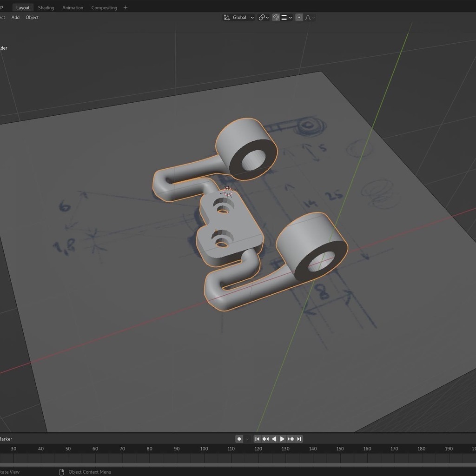Jump to the previous keyframe
The width and height of the screenshot is (476, 476).
coord(265,439)
